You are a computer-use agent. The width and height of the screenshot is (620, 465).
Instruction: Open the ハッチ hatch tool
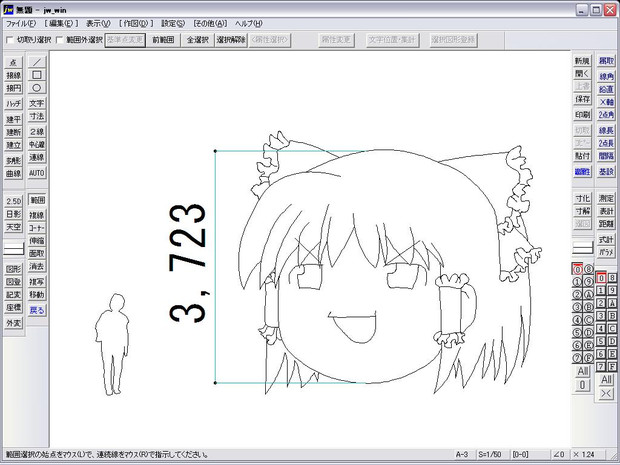pos(13,104)
